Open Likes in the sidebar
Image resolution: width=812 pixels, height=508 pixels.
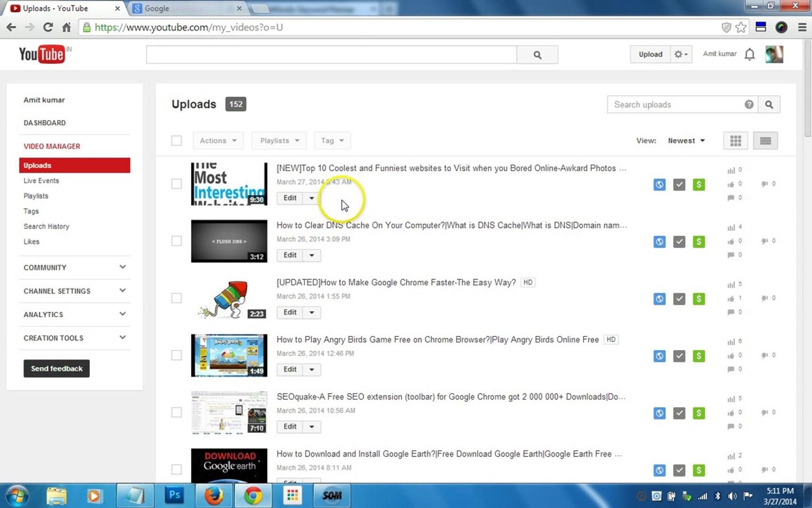click(x=31, y=242)
